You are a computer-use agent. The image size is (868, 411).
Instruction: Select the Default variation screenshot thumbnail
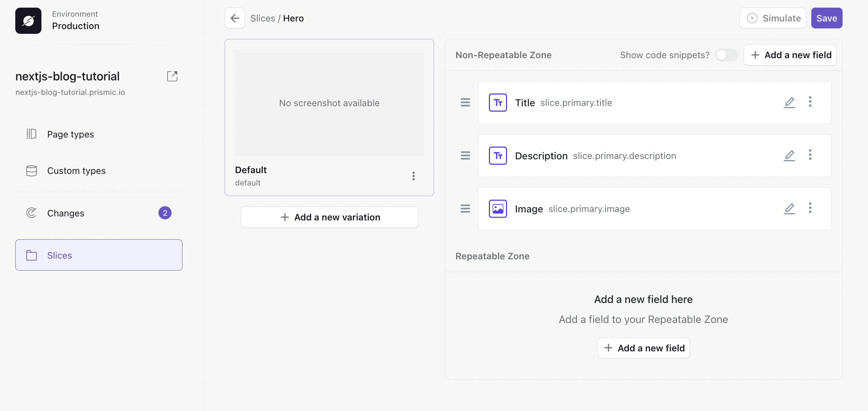(329, 103)
